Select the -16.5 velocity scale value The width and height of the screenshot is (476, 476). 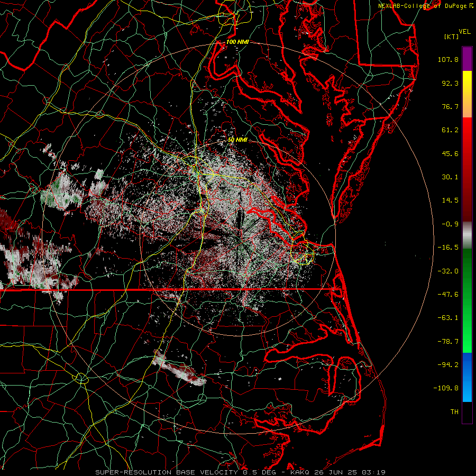pos(448,248)
